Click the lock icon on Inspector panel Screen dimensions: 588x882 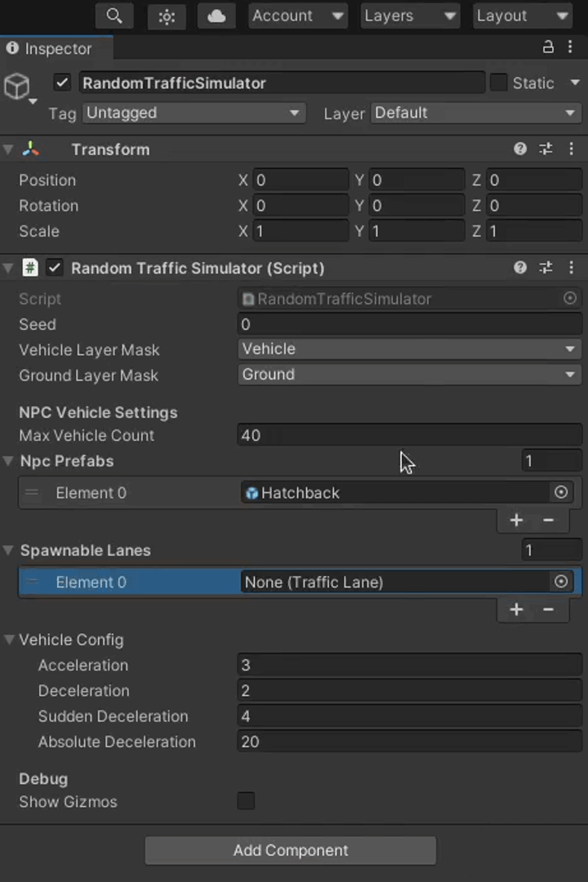548,47
